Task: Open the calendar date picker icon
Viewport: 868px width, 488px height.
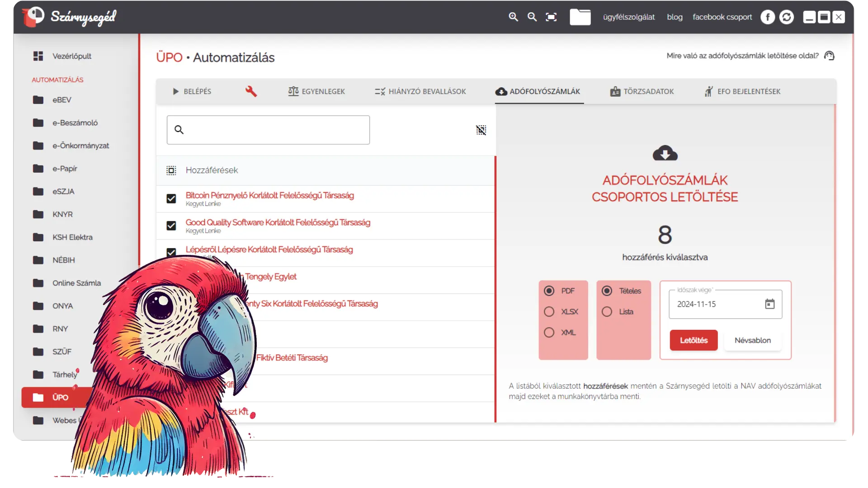Action: 769,304
